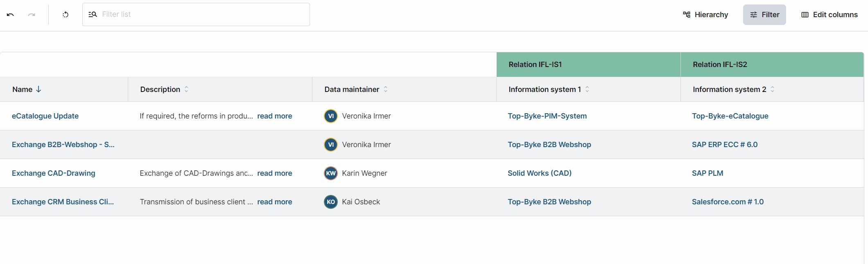Click the reset view icon

66,15
